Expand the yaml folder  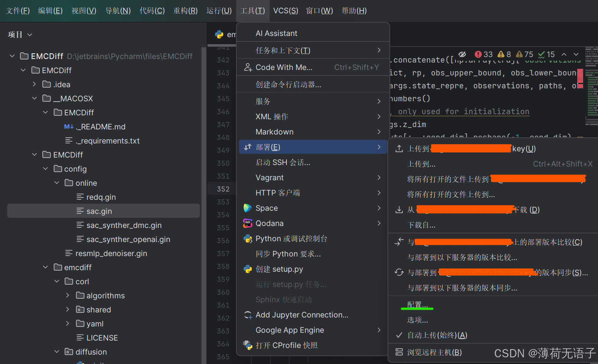coord(68,324)
